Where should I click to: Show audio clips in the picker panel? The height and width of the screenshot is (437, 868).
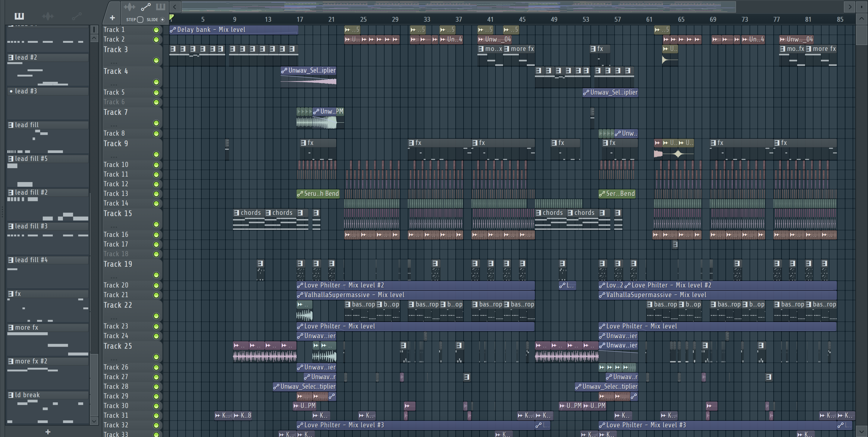pos(48,16)
